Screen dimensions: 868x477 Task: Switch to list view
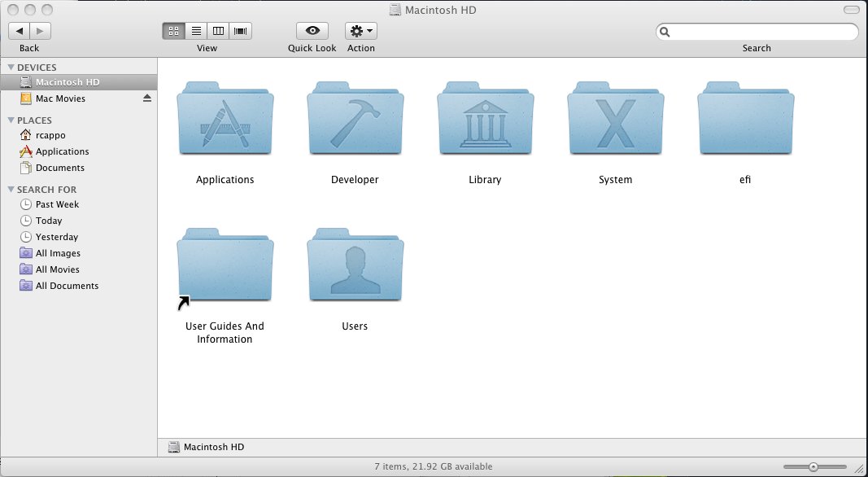[x=196, y=31]
